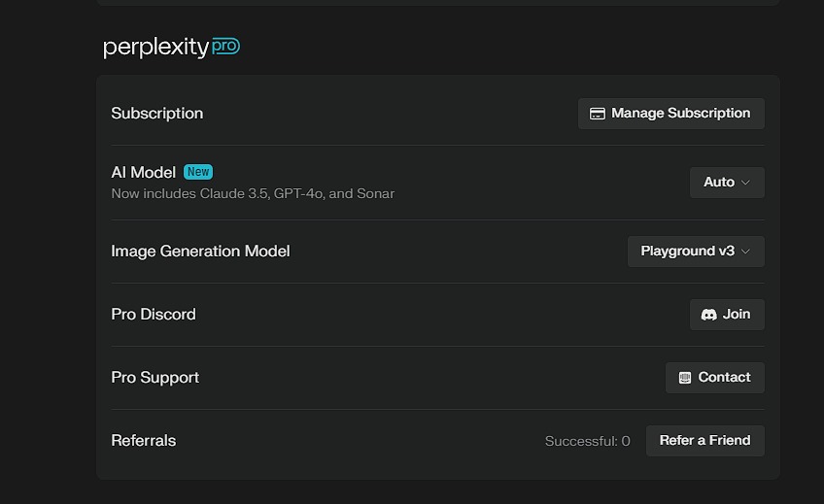Image resolution: width=824 pixels, height=504 pixels.
Task: Open the Playground v3 image model dropdown
Action: (x=696, y=251)
